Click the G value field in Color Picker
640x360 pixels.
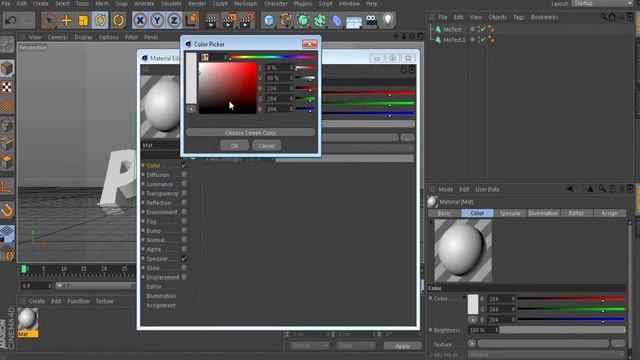pos(279,99)
